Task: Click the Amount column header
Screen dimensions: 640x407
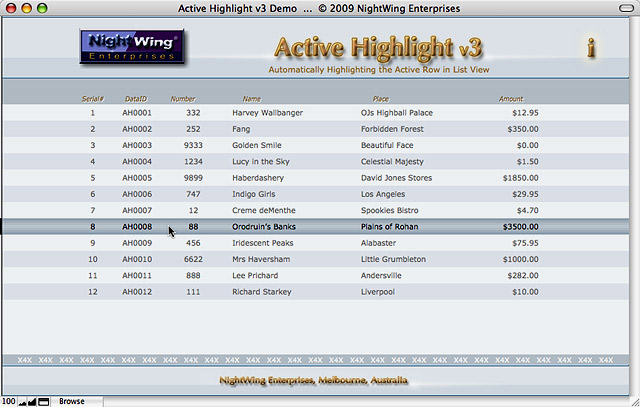Action: 511,99
